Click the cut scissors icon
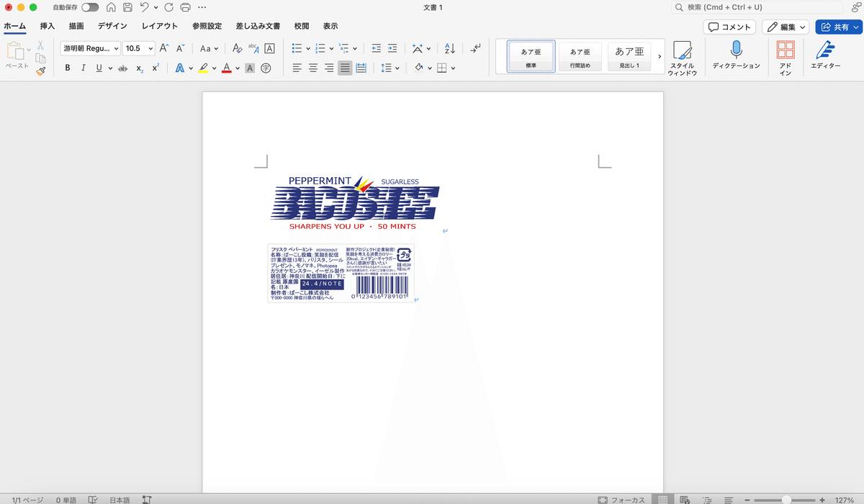The height and width of the screenshot is (504, 864). click(40, 45)
